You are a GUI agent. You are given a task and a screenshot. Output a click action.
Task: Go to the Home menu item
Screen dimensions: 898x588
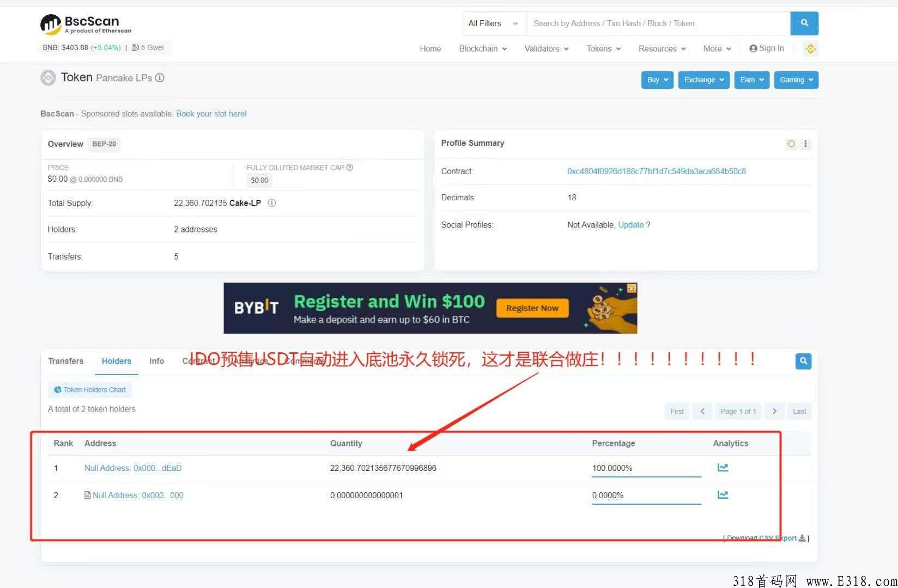pos(430,48)
